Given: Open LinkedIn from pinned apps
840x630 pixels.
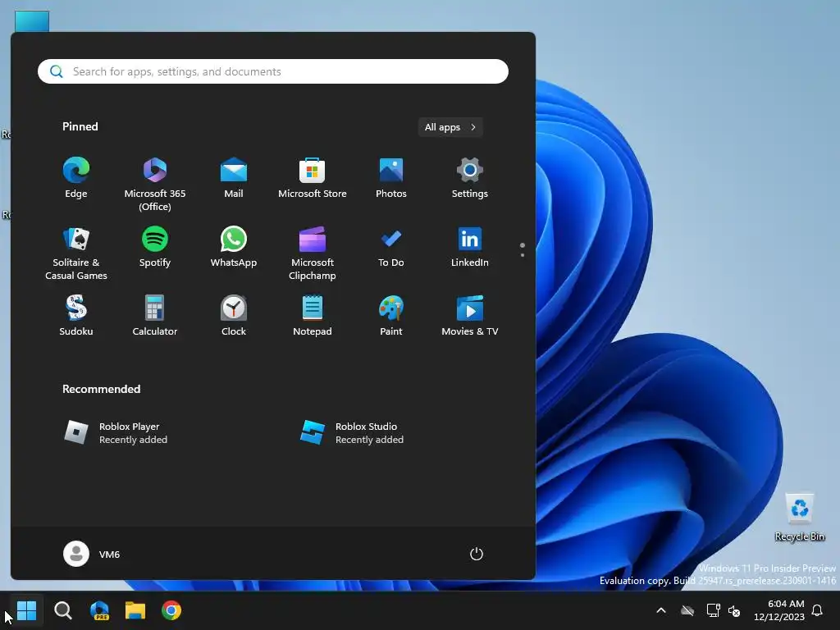Looking at the screenshot, I should click(470, 247).
